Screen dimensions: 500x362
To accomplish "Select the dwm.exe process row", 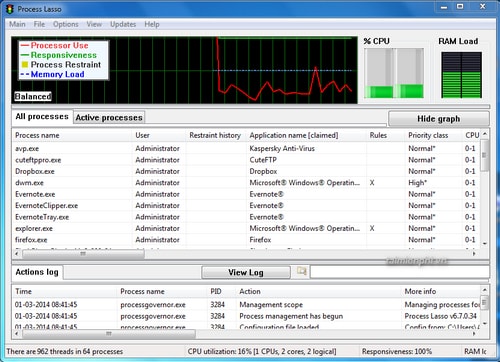I will pos(247,183).
